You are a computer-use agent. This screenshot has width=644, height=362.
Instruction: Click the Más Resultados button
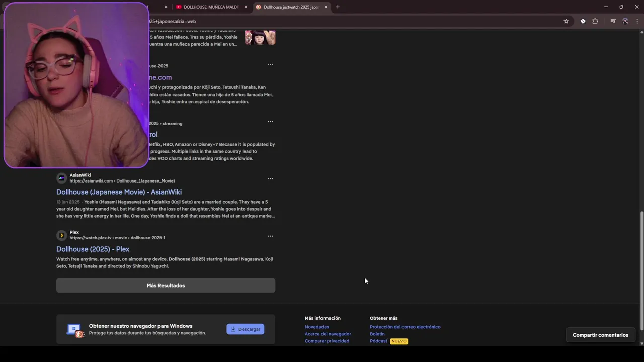click(166, 285)
